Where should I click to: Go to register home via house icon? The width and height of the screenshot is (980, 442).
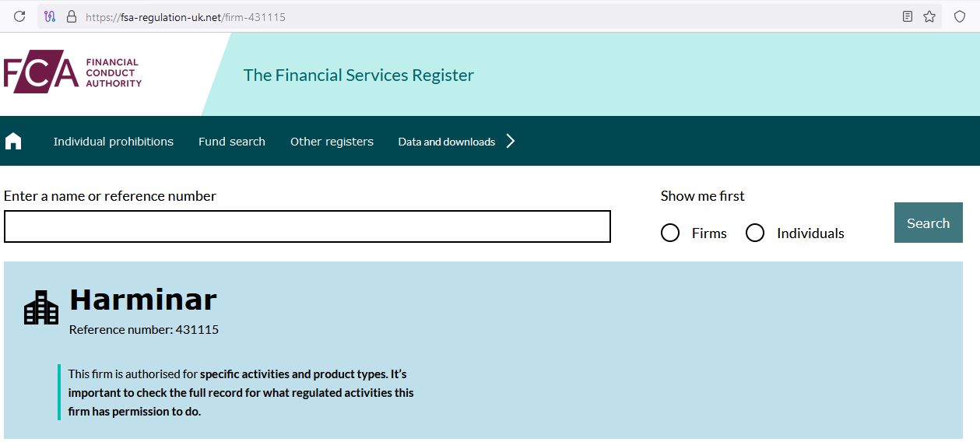[13, 142]
